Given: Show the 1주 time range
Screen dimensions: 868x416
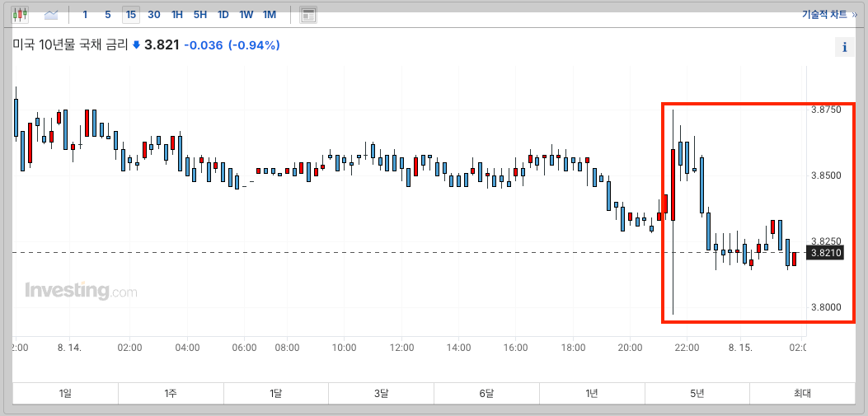Looking at the screenshot, I should [x=171, y=393].
